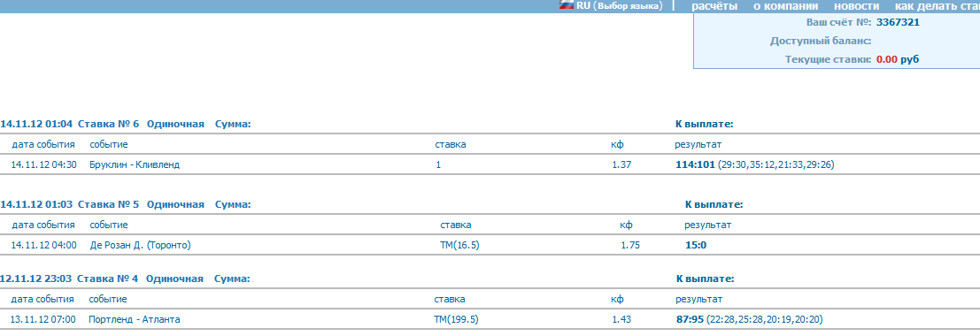This screenshot has height=336, width=980.
Task: Click К выплате label of bet № 5
Action: [714, 204]
